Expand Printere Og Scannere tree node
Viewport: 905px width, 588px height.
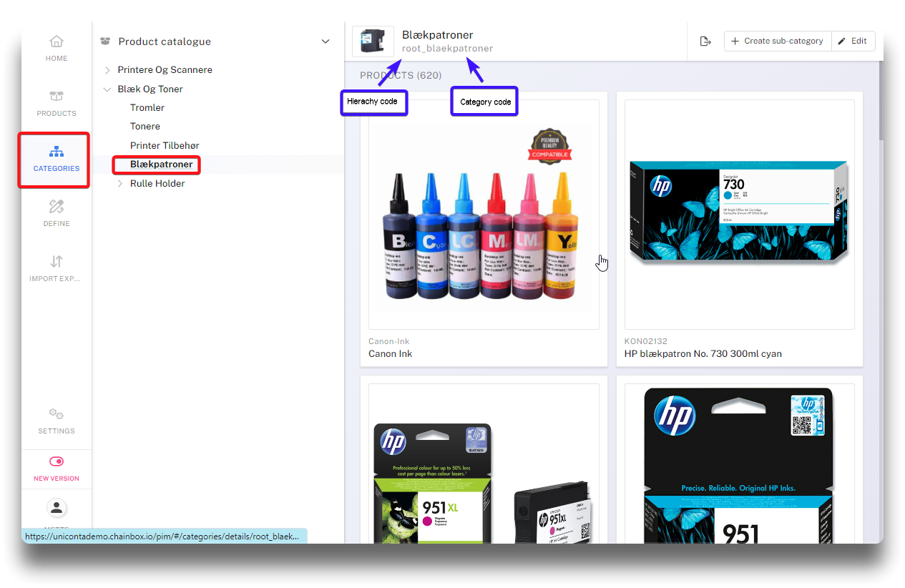pyautogui.click(x=107, y=70)
